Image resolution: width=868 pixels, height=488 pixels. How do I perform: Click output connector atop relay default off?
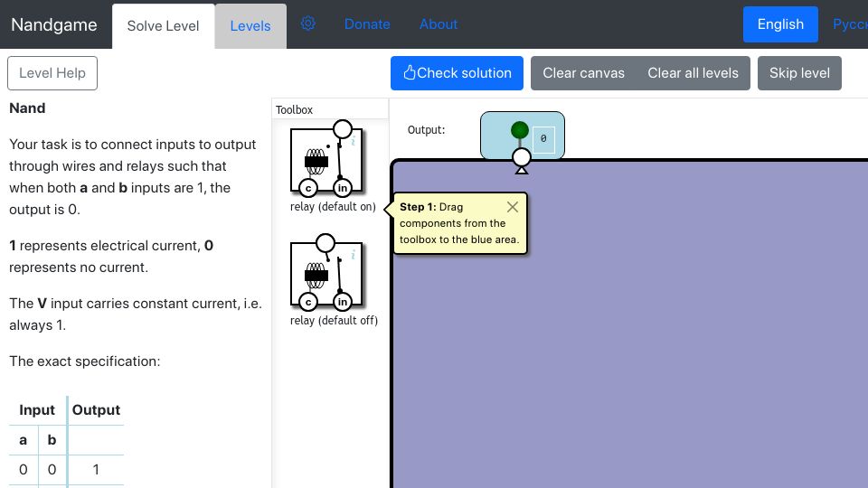[x=325, y=243]
